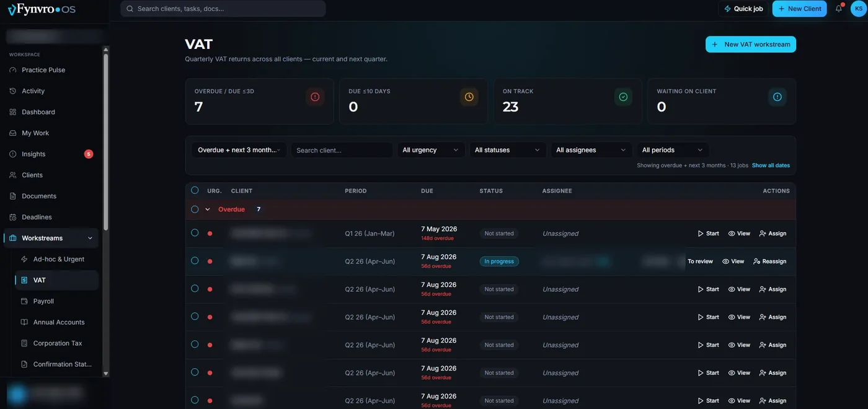The width and height of the screenshot is (868, 409).
Task: Tick the Overdue group checkbox
Action: pos(195,209)
